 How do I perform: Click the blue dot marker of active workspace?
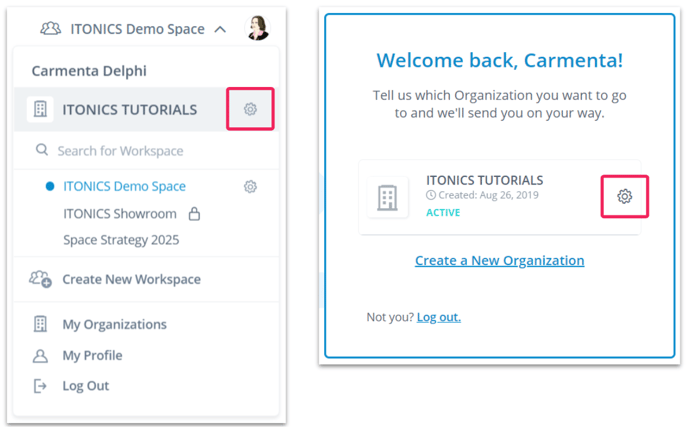(x=50, y=186)
